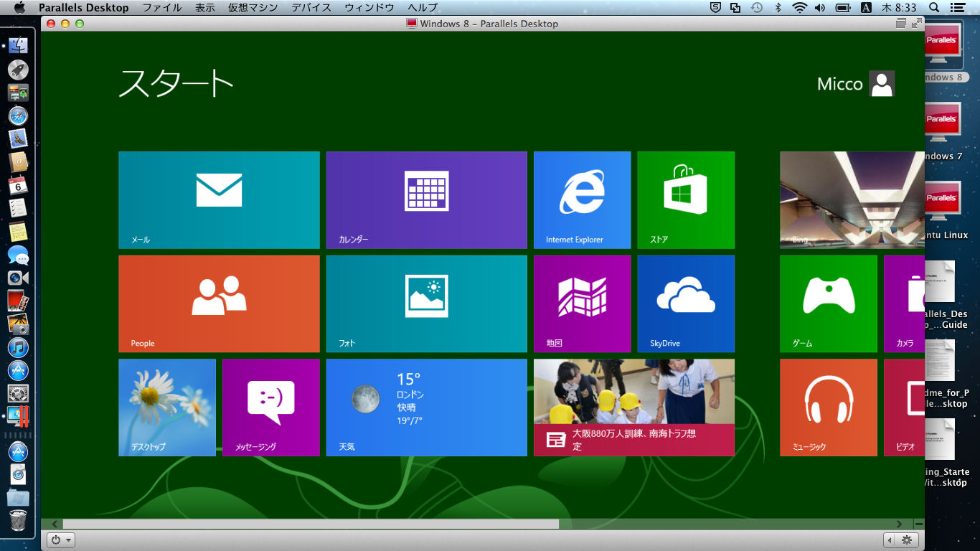
Task: Open the Bing photo tile
Action: [x=852, y=200]
